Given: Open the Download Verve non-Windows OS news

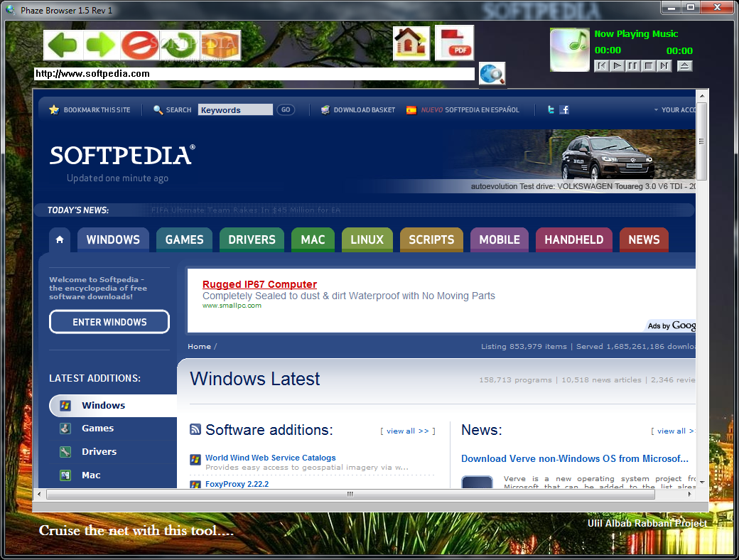Looking at the screenshot, I should point(575,458).
